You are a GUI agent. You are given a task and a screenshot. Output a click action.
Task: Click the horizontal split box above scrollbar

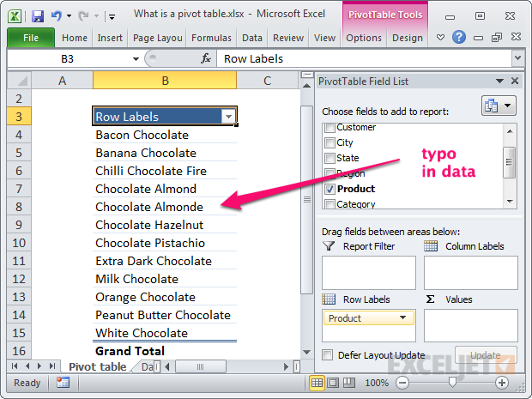point(307,75)
